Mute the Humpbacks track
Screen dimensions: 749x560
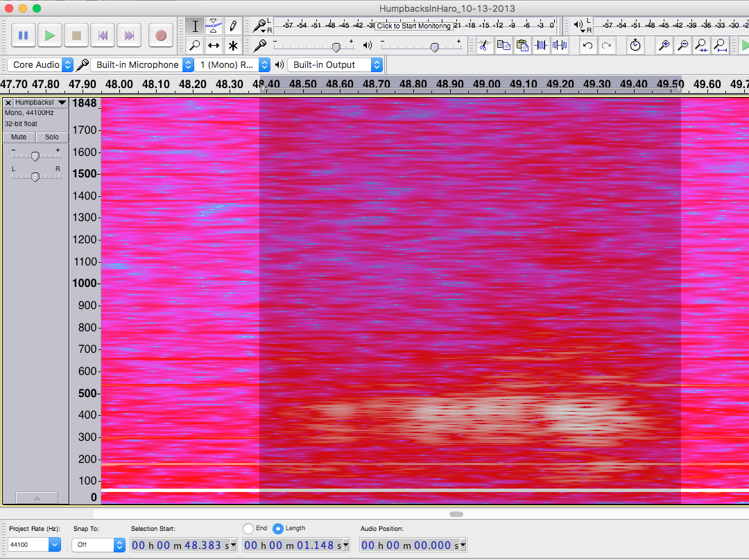tap(19, 137)
